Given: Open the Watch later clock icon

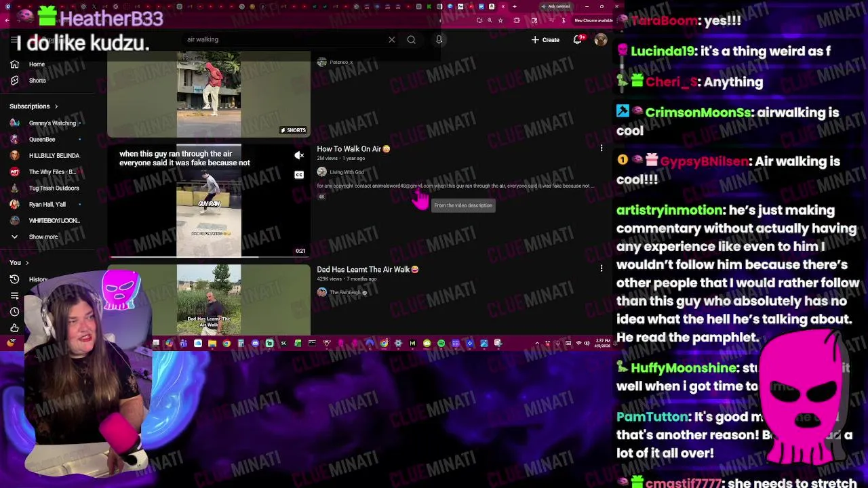Looking at the screenshot, I should click(x=14, y=312).
